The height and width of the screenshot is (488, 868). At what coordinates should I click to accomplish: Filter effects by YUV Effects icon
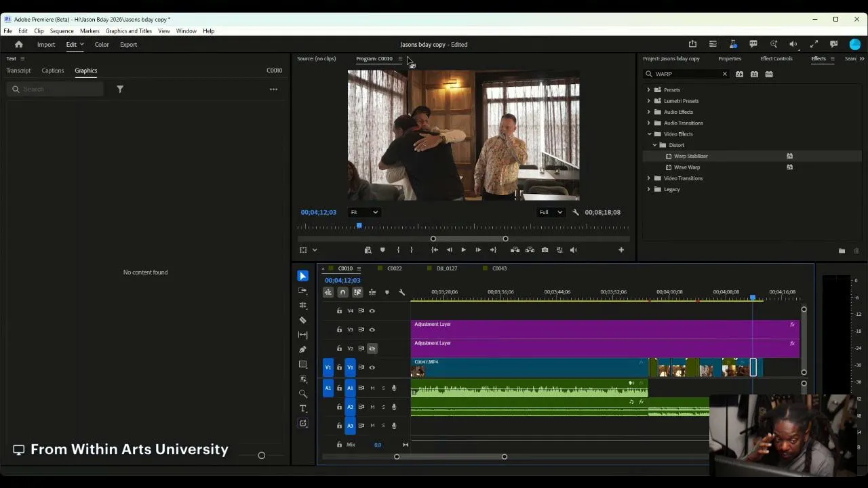pos(769,74)
